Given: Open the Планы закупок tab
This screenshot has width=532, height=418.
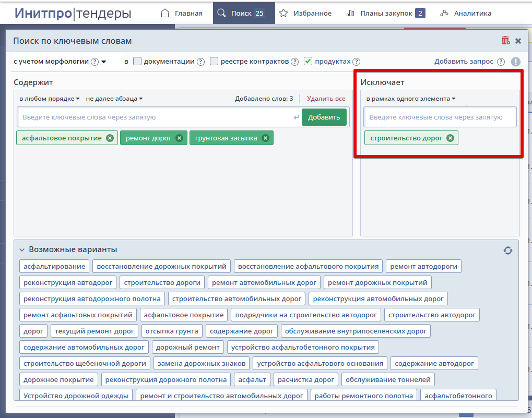Looking at the screenshot, I should (x=386, y=13).
